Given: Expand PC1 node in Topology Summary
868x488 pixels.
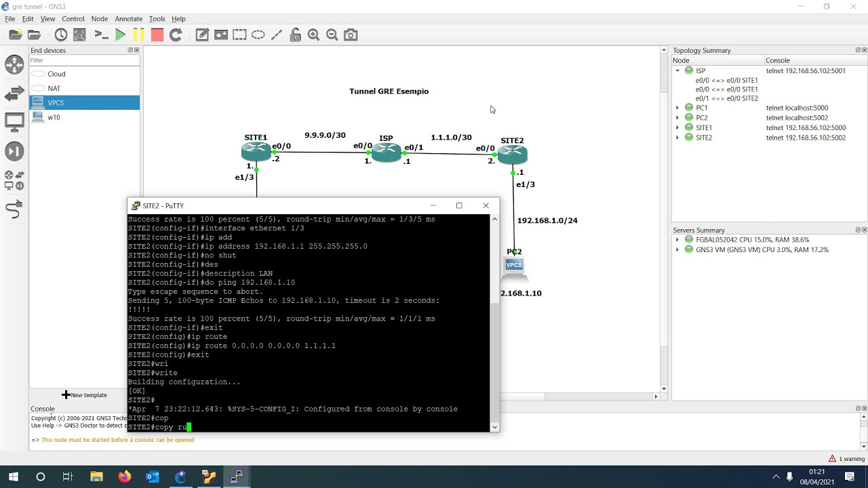Looking at the screenshot, I should 677,108.
